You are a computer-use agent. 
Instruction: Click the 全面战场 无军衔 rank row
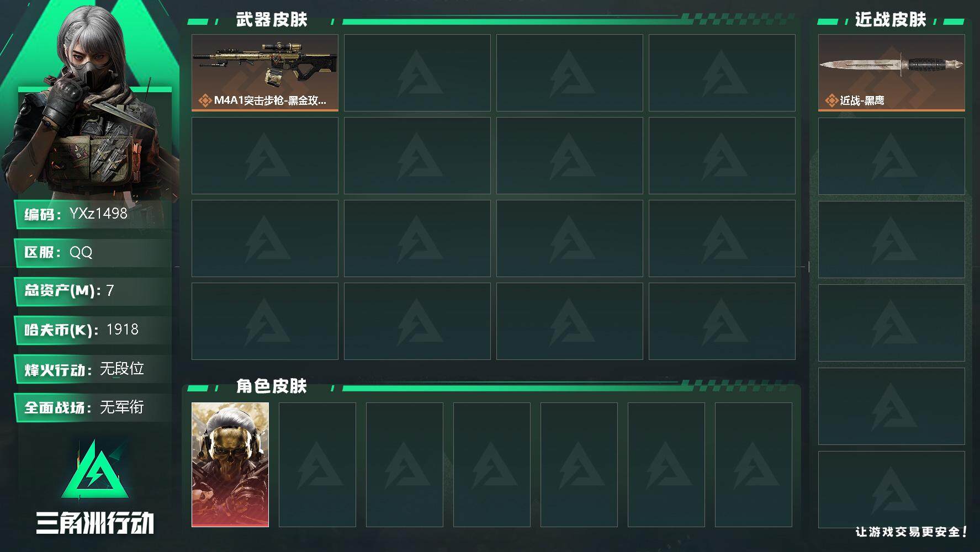pyautogui.click(x=93, y=407)
